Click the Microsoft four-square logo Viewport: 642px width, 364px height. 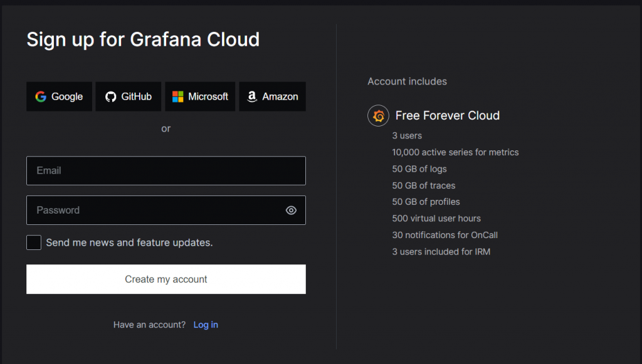pyautogui.click(x=178, y=96)
